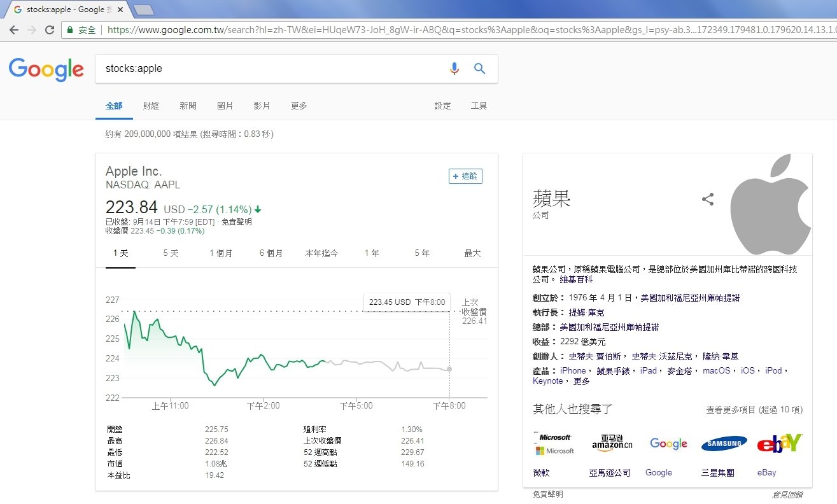This screenshot has height=504, width=837.
Task: Open the iOS product link
Action: (x=747, y=370)
